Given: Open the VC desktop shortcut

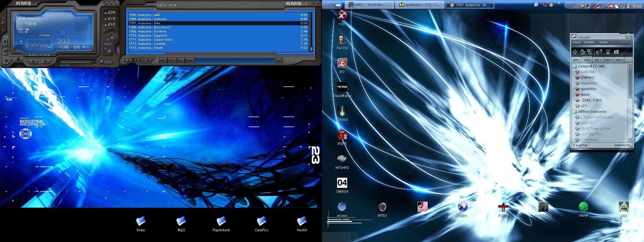Looking at the screenshot, I should [422, 210].
